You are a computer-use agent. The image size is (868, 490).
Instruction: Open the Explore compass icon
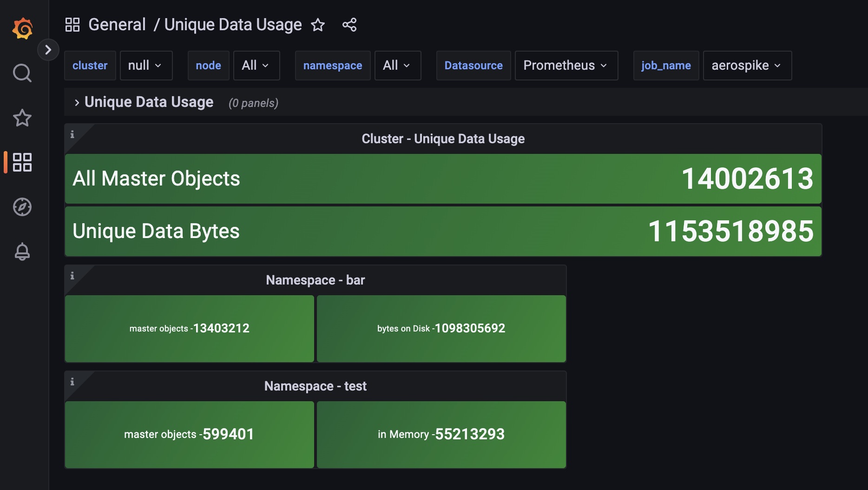coord(22,207)
